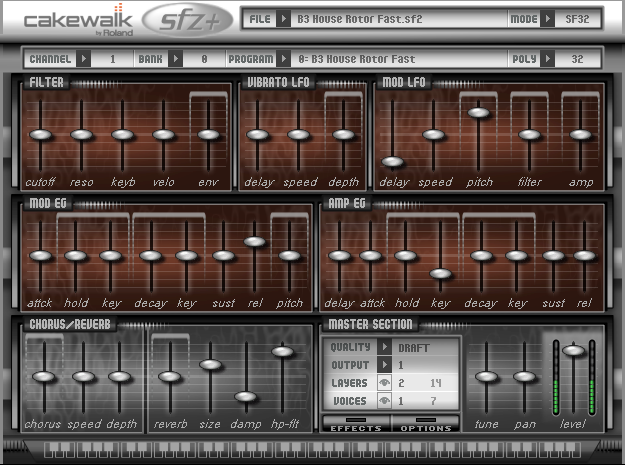Click the chorus amount slider knob
The image size is (625, 465).
(44, 377)
